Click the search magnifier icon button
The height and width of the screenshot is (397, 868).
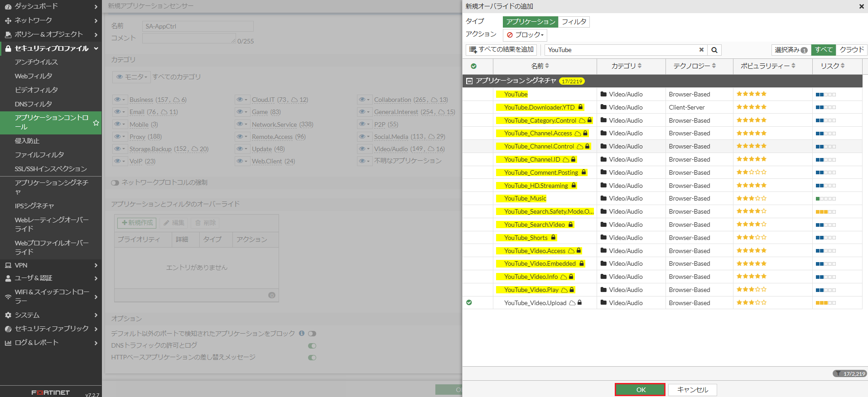[714, 50]
